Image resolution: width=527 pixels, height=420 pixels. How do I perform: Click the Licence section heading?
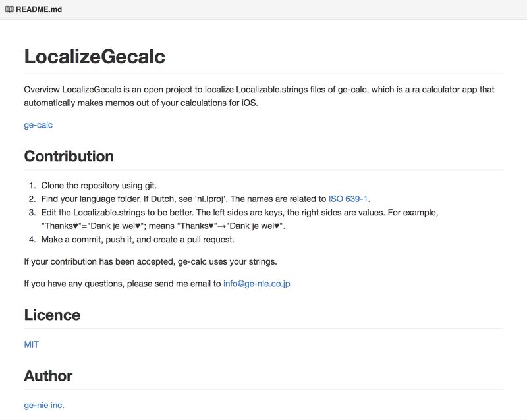click(52, 315)
